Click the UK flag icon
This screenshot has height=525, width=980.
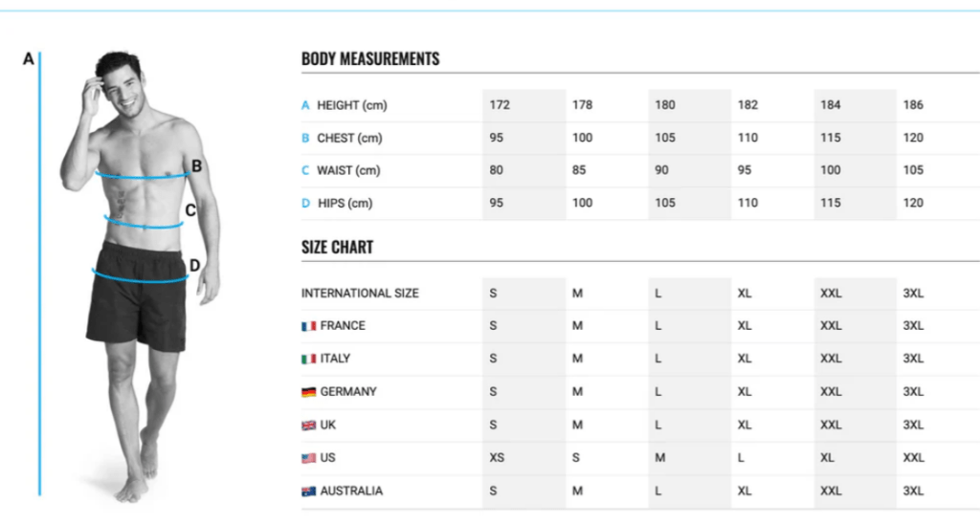pos(309,426)
